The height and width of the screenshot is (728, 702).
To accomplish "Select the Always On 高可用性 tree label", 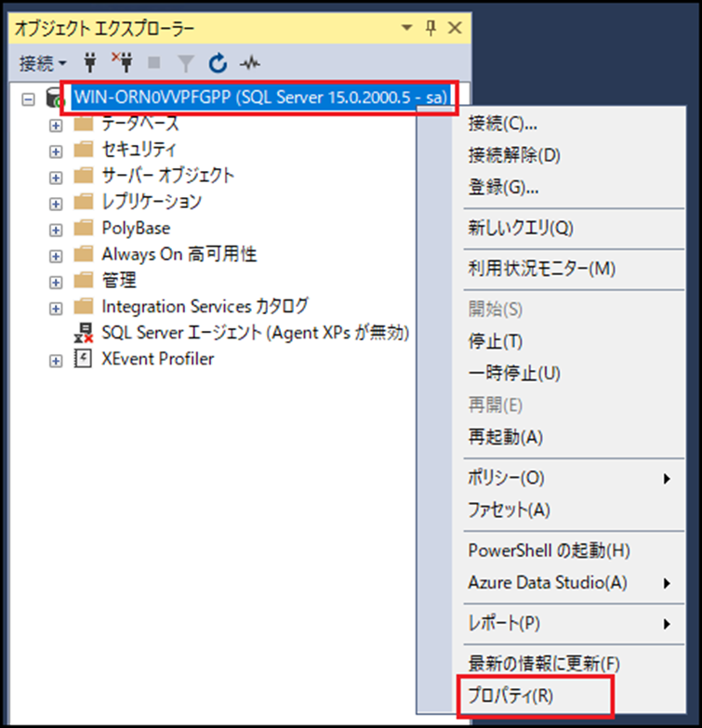I will [x=179, y=254].
